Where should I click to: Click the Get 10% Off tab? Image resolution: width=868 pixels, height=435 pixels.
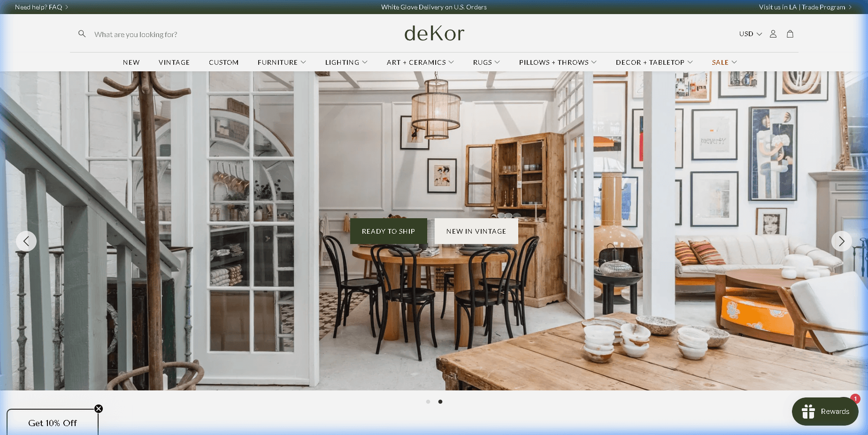[x=53, y=423]
